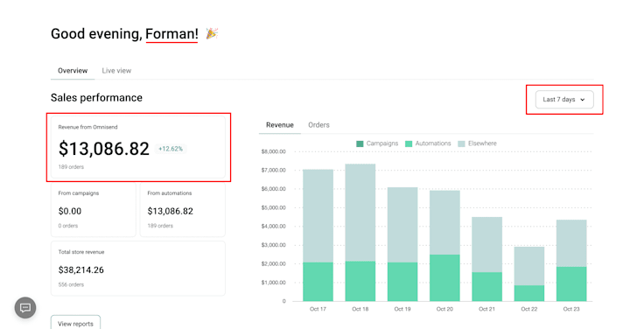Image resolution: width=644 pixels, height=329 pixels.
Task: Switch chart to Orders tab
Action: 318,125
